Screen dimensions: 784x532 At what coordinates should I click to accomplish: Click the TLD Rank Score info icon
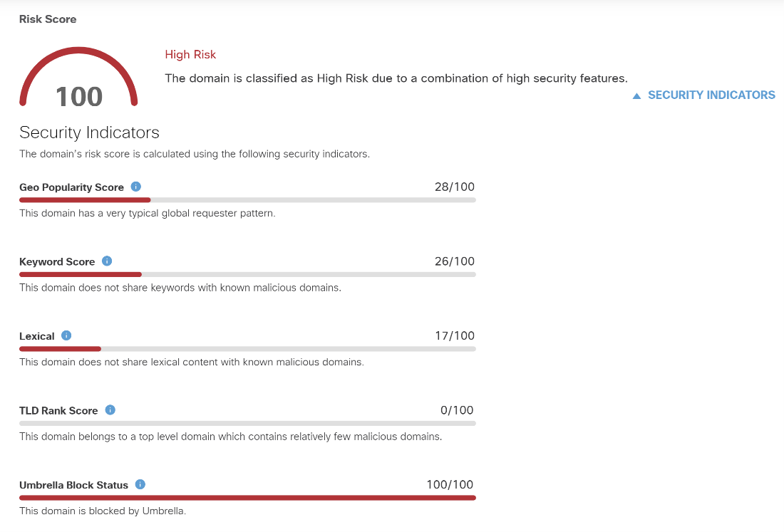coord(110,410)
